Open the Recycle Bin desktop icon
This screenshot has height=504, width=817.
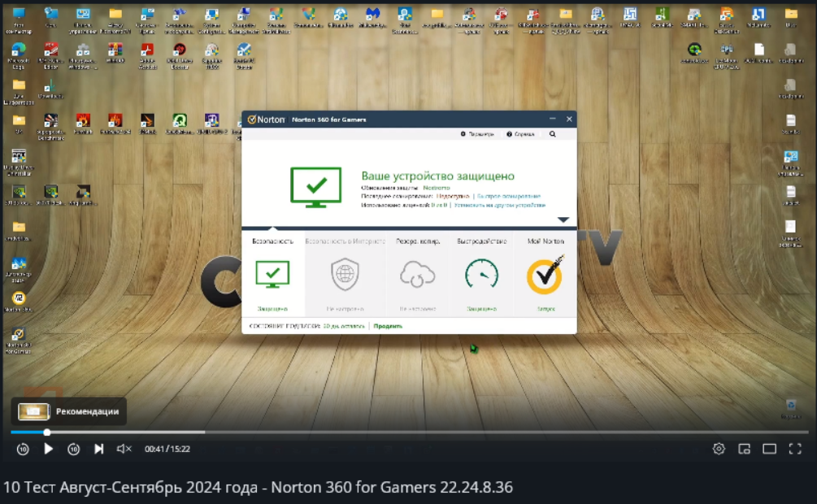tap(791, 409)
